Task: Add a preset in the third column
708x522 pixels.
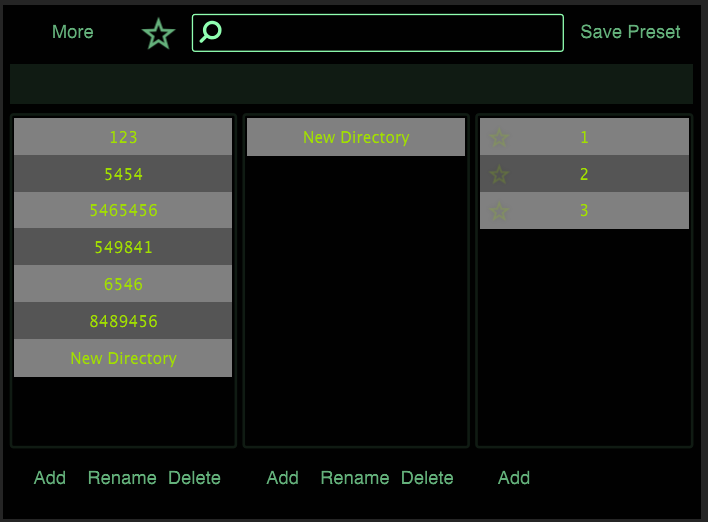Action: click(514, 478)
